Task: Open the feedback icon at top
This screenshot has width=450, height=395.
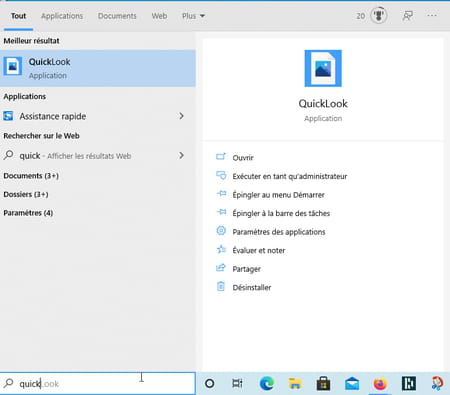Action: [x=407, y=16]
